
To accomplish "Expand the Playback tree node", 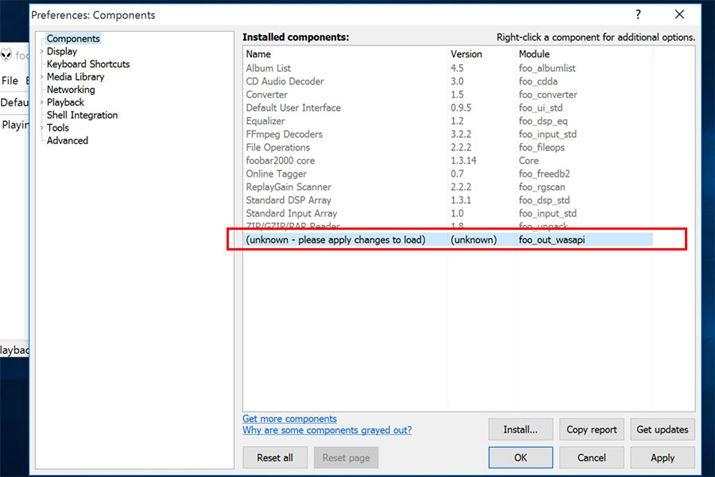I will [41, 102].
